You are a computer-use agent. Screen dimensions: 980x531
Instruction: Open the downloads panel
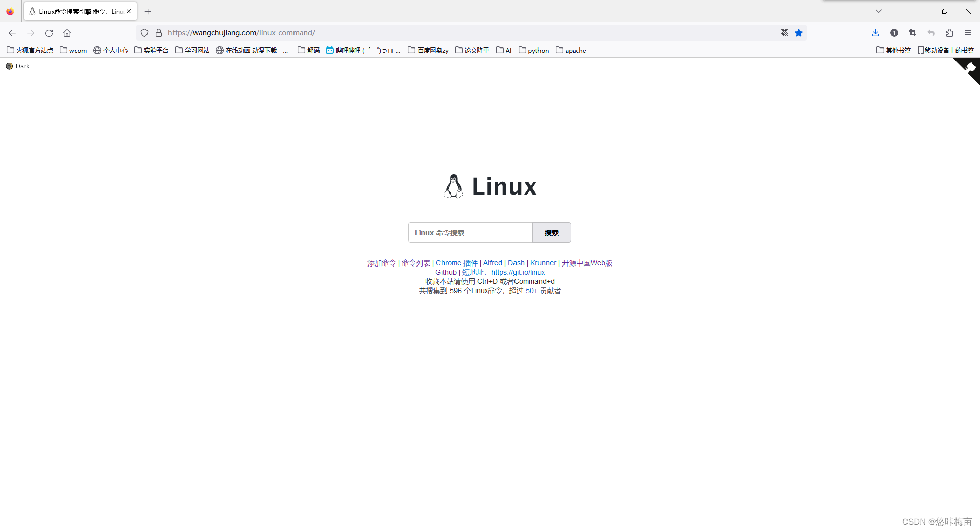click(x=876, y=33)
